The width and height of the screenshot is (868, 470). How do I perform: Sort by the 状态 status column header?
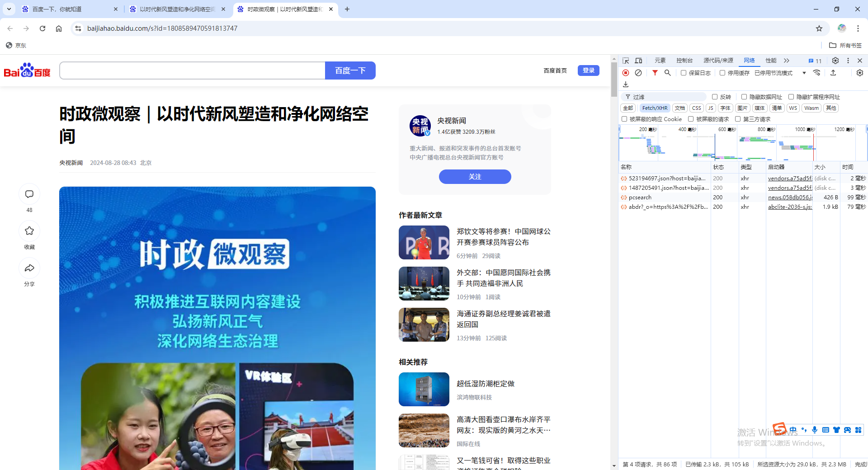tap(725, 167)
